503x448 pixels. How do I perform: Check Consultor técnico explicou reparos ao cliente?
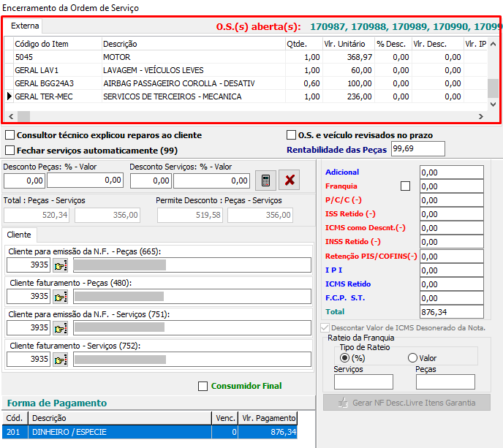point(10,135)
